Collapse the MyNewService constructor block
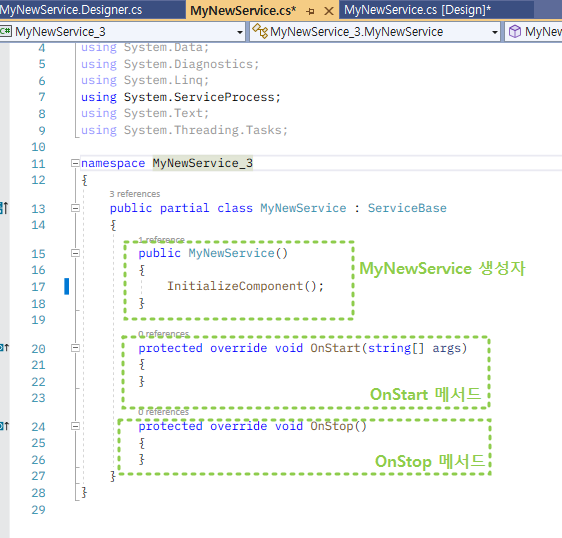This screenshot has width=562, height=538. pos(75,253)
